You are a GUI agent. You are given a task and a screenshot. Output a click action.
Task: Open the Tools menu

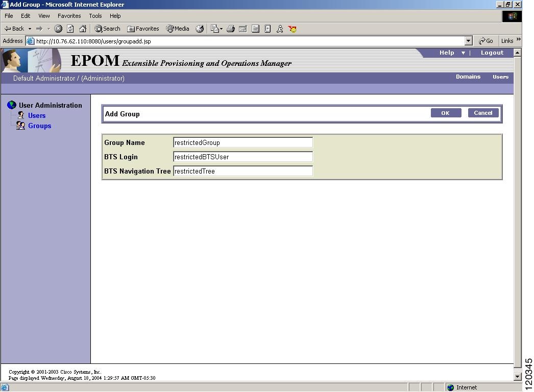[x=95, y=16]
